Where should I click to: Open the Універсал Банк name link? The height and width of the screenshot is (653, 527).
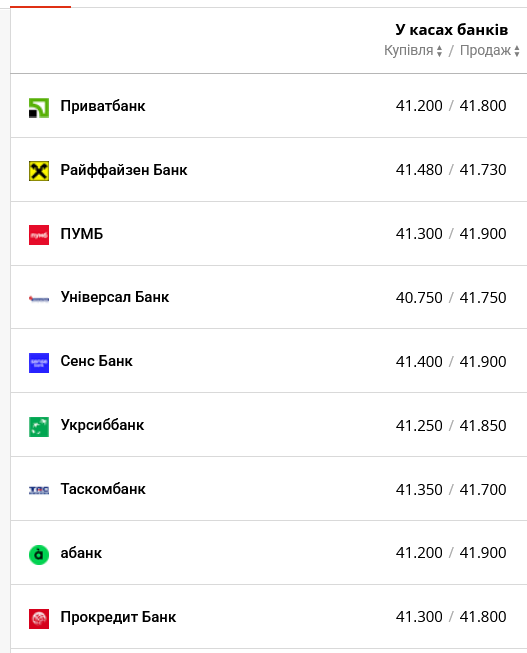(115, 297)
